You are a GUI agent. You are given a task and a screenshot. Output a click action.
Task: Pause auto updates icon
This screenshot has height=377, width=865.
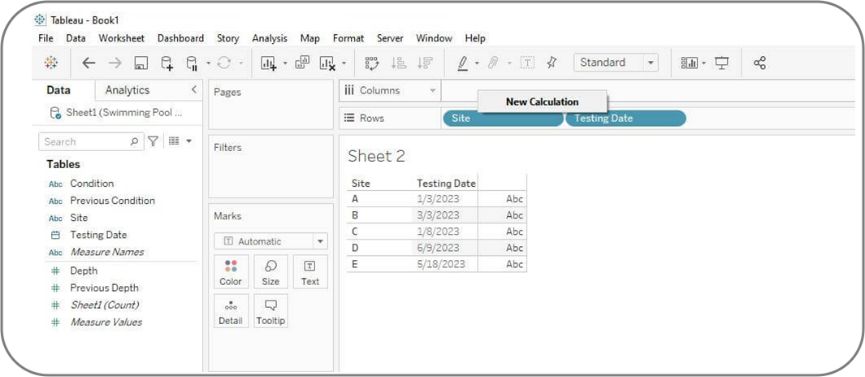tap(191, 63)
